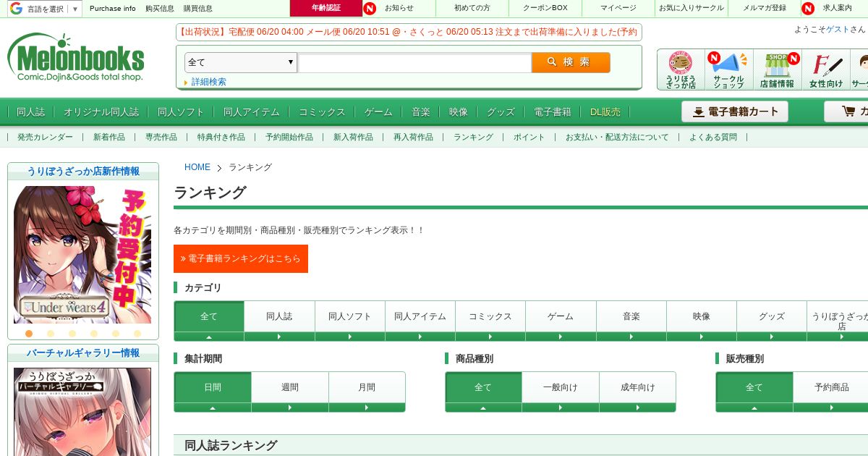
Task: Open ゲーム in green nav bar
Action: (378, 112)
